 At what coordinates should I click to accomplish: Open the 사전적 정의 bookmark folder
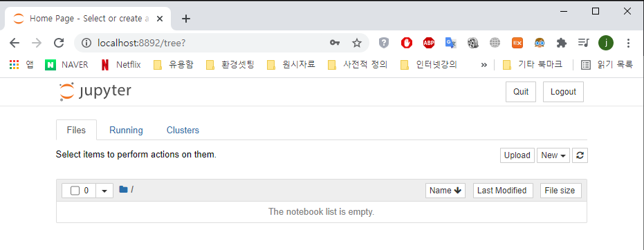click(x=358, y=64)
